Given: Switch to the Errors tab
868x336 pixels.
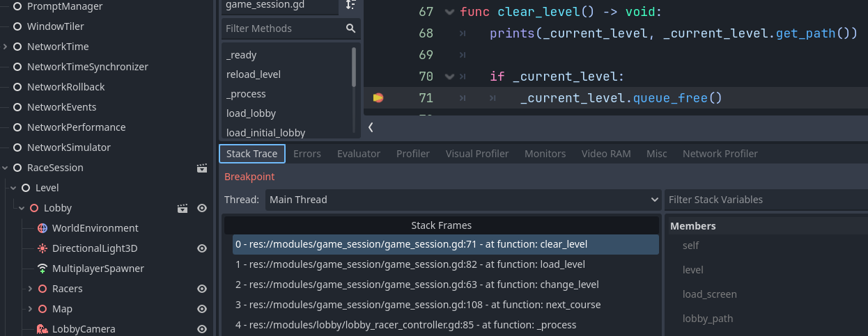Looking at the screenshot, I should click(307, 154).
